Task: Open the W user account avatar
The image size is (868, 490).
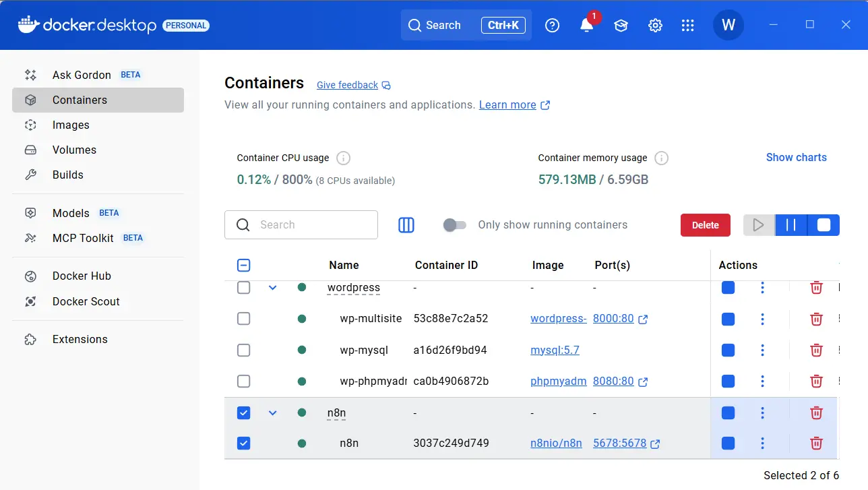Action: [x=728, y=25]
